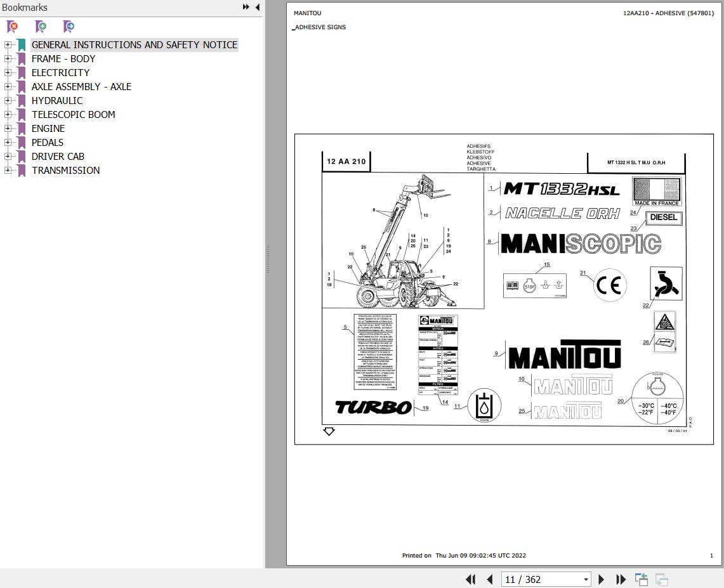
Task: Click the MANITOU header text on the page
Action: 308,13
